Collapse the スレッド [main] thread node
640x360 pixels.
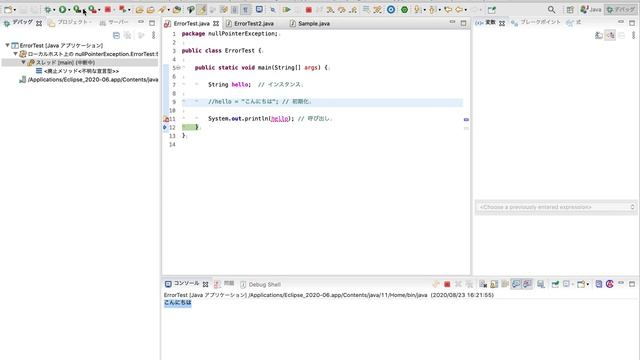pyautogui.click(x=24, y=62)
